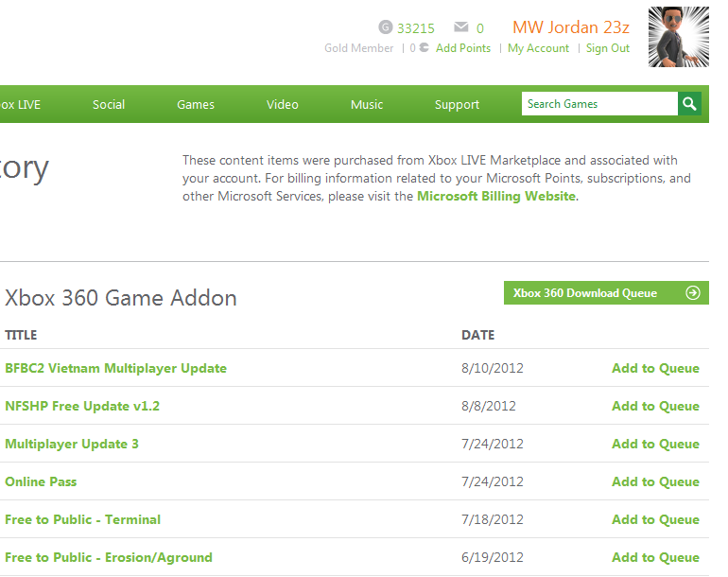
Task: Click the Gamerscore G icon
Action: point(386,26)
